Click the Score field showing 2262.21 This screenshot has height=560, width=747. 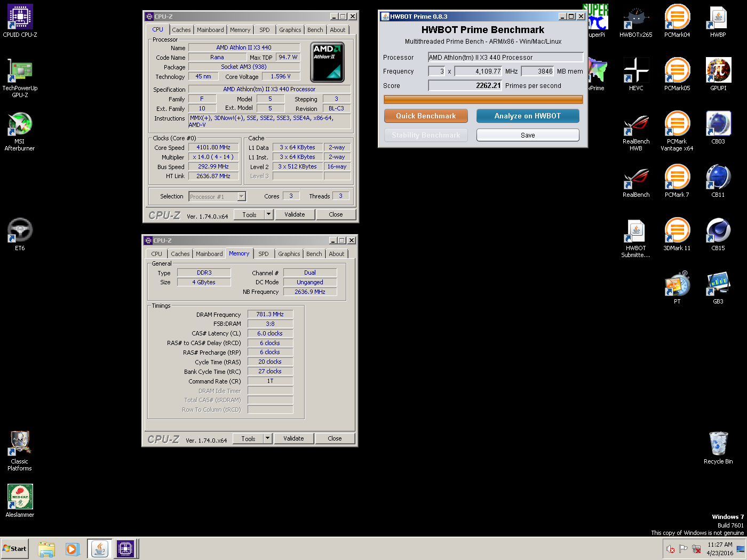click(x=465, y=85)
